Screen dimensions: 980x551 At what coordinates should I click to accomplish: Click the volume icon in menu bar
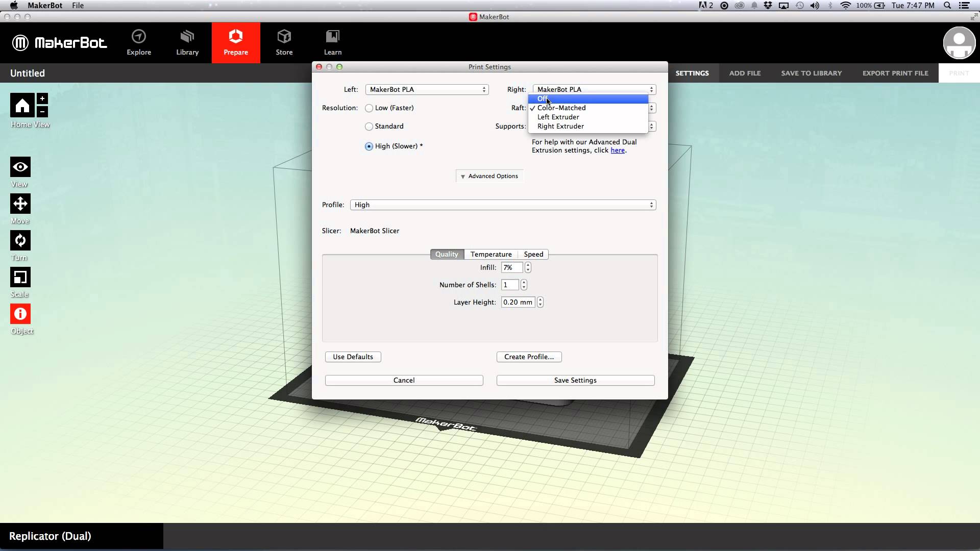point(815,6)
